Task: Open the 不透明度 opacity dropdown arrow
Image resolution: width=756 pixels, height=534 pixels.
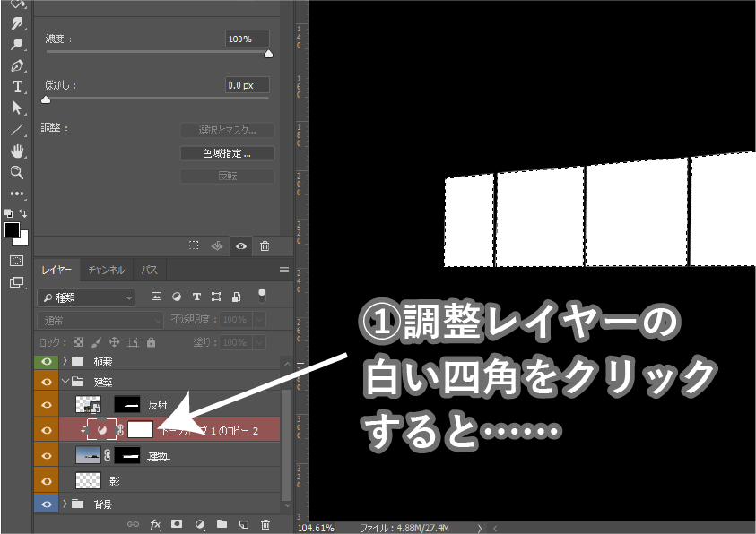Action: coord(259,319)
